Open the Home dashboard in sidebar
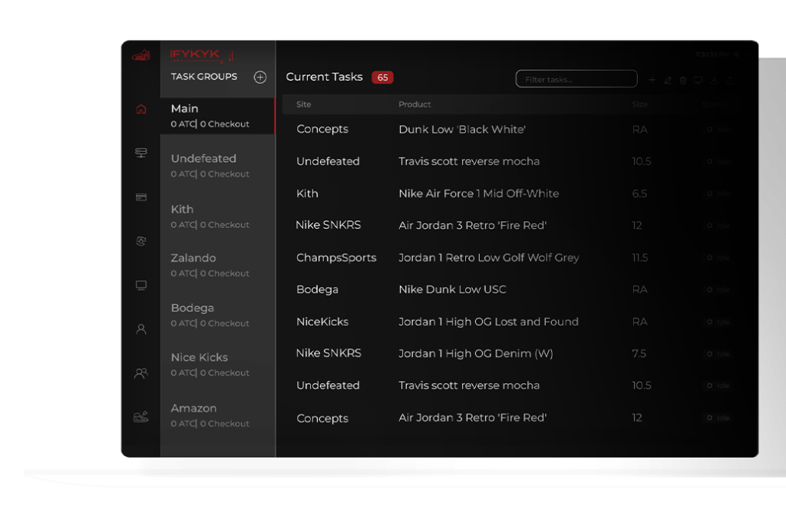Image resolution: width=786 pixels, height=532 pixels. click(140, 109)
